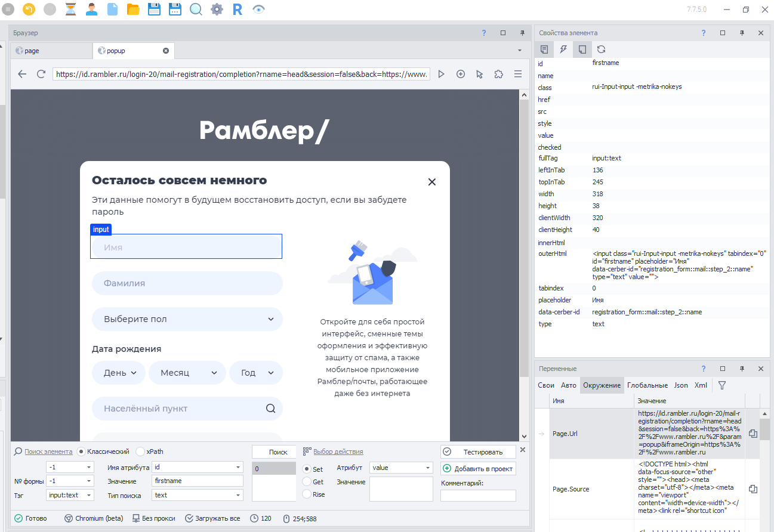
Task: Select the Rise action radio button
Action: click(x=307, y=494)
